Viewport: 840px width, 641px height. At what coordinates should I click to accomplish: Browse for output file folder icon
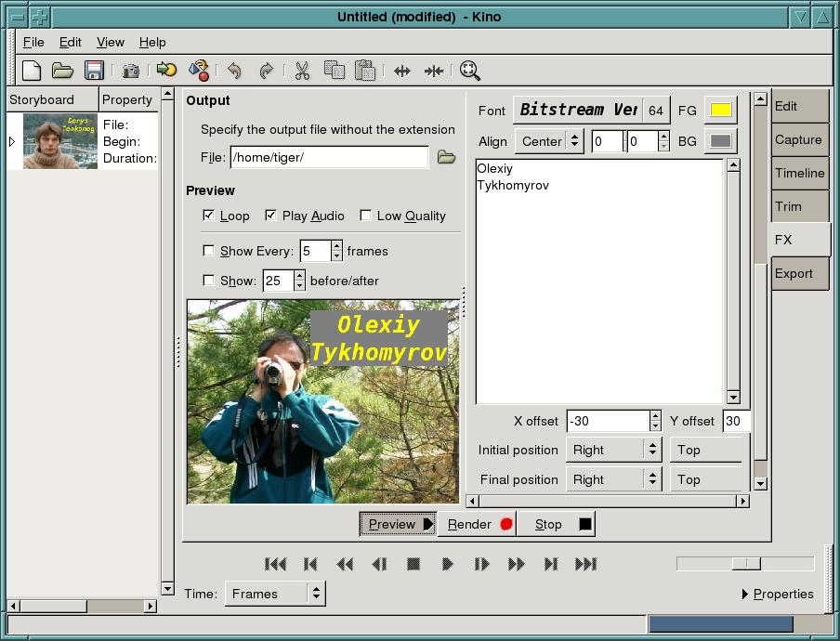click(446, 157)
